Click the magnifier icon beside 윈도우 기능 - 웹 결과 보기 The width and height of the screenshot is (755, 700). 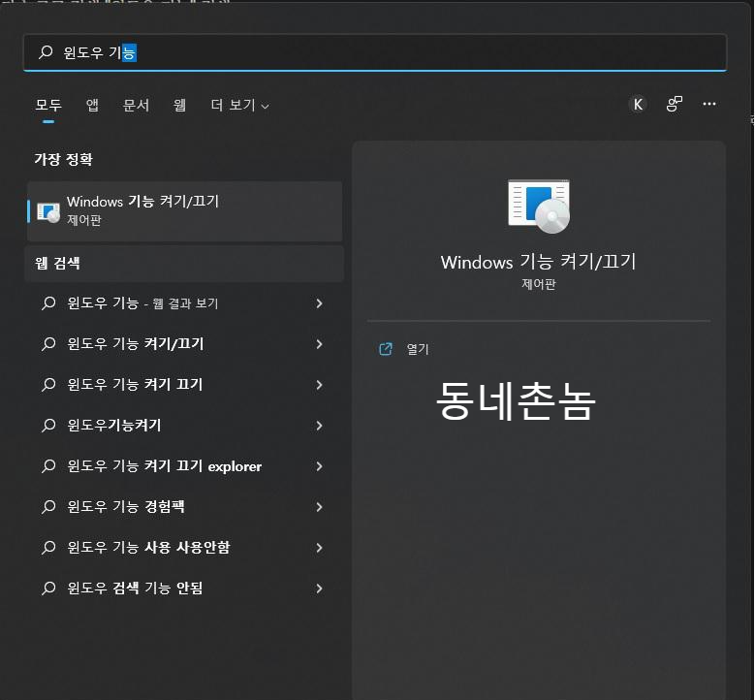[x=48, y=303]
